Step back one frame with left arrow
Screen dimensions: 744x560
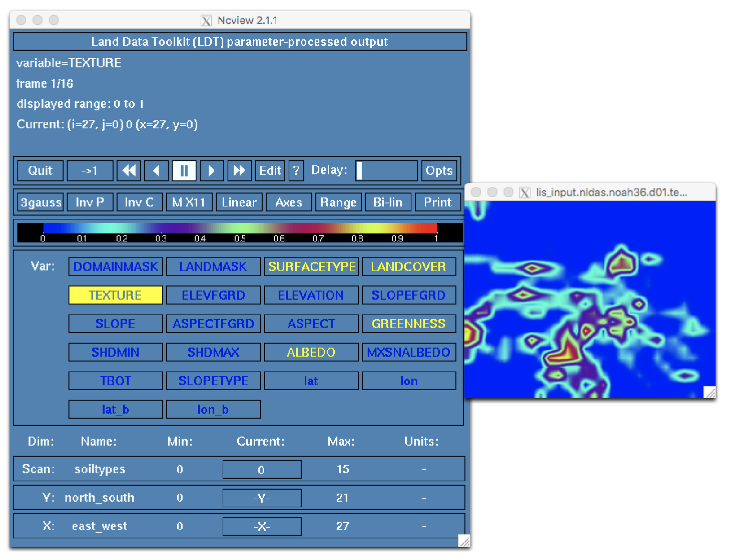pos(156,171)
